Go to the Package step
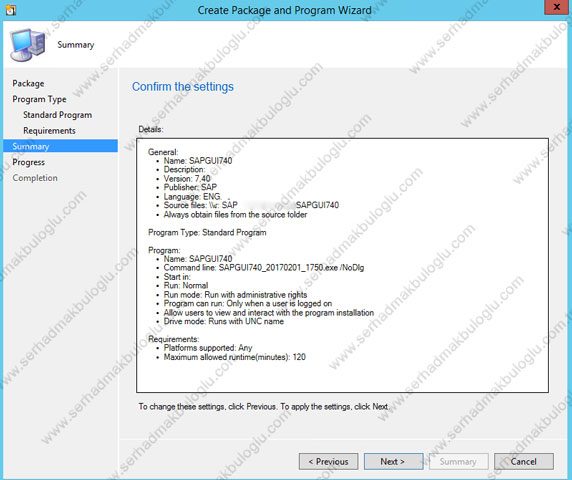The width and height of the screenshot is (572, 480). point(28,84)
